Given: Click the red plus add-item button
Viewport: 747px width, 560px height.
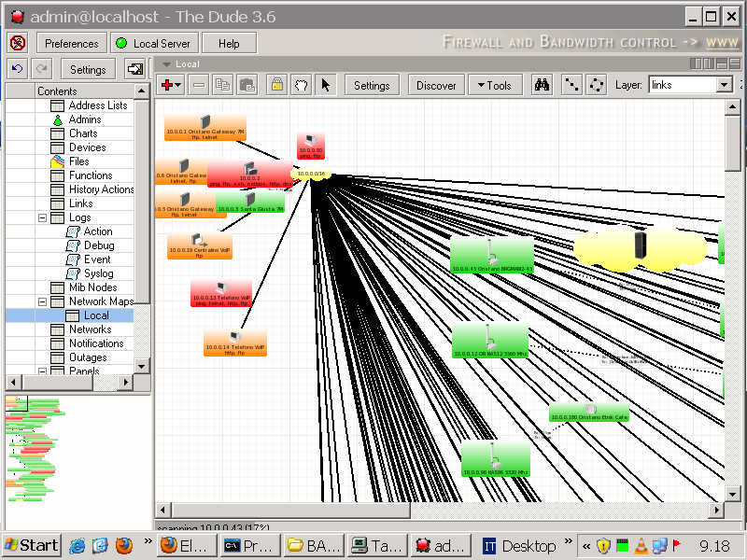Looking at the screenshot, I should click(171, 85).
